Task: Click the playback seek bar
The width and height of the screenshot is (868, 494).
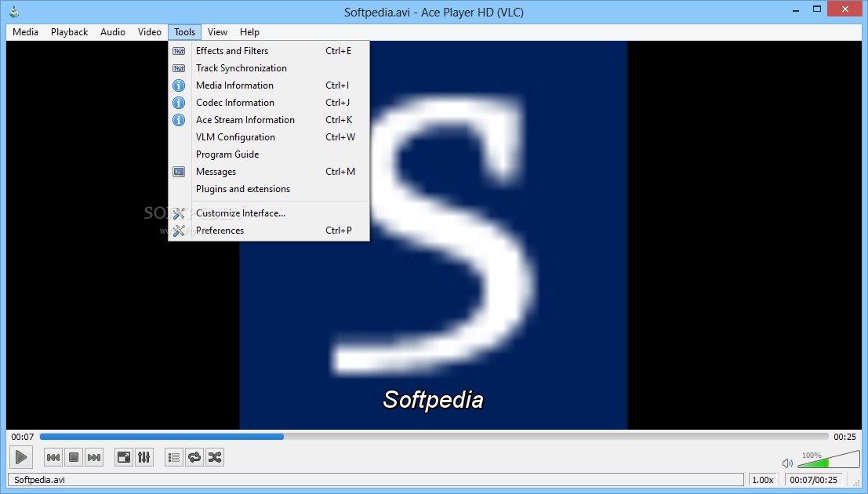Action: pyautogui.click(x=434, y=437)
